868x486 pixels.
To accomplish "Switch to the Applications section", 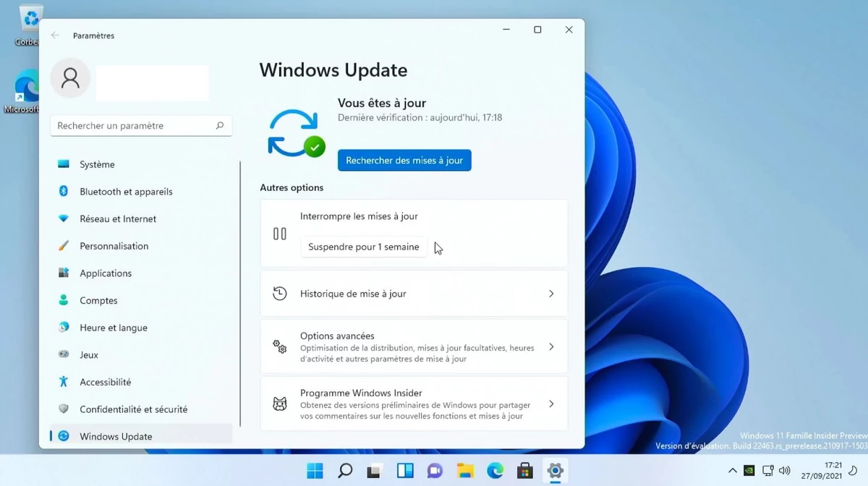I will click(106, 273).
